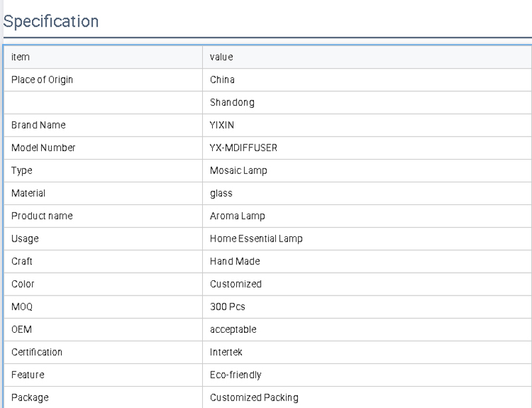Click the glass material value
This screenshot has width=532, height=408.
[x=221, y=193]
